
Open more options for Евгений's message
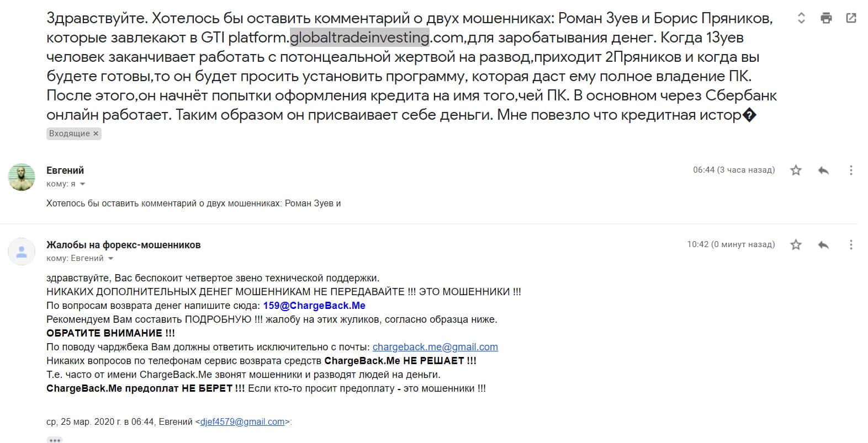click(851, 170)
